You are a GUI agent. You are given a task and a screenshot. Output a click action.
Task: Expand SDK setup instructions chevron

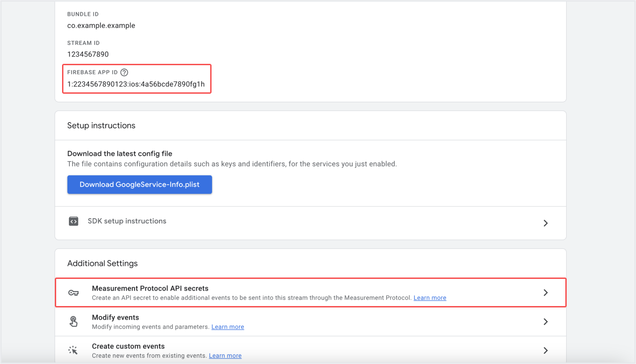(546, 223)
